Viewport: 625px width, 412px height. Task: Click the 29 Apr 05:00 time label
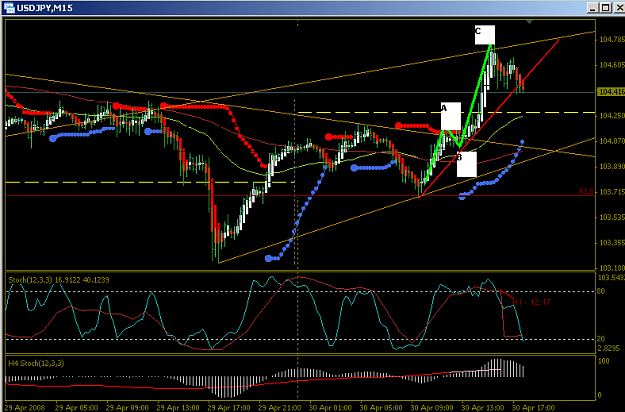tap(77, 408)
